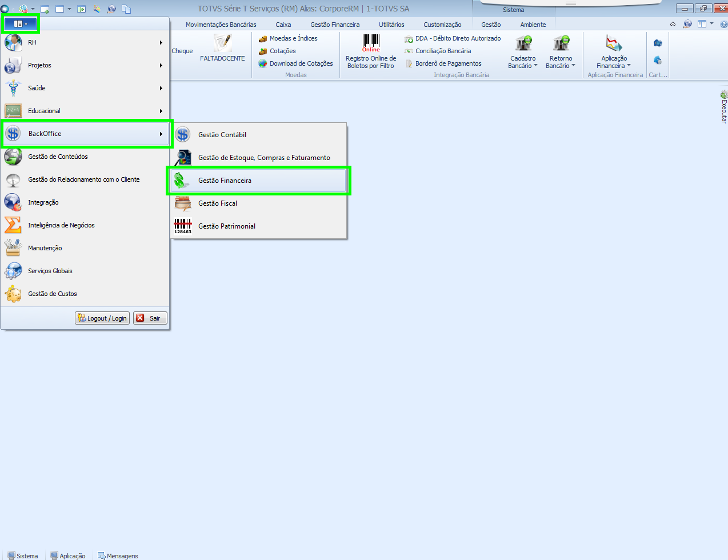Click the Gestão Fiscal books icon
The image size is (728, 560).
(x=183, y=203)
